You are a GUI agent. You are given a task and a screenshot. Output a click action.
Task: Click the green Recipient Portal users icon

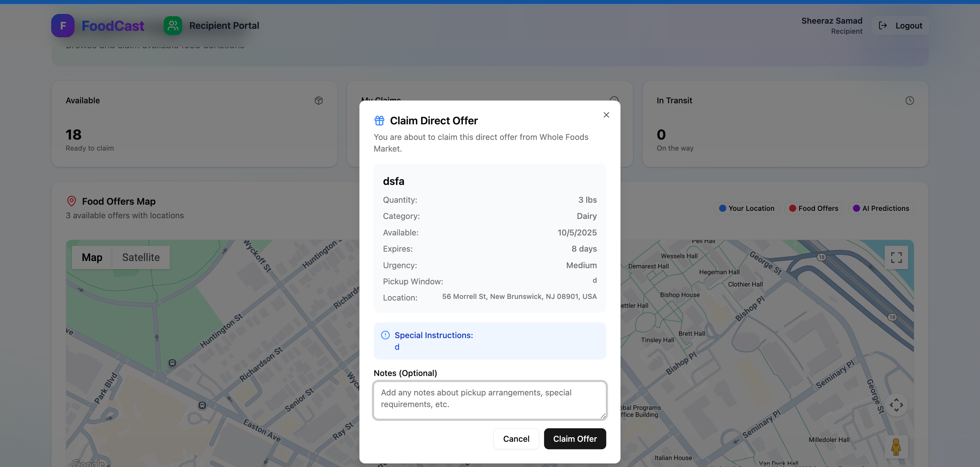pos(173,26)
